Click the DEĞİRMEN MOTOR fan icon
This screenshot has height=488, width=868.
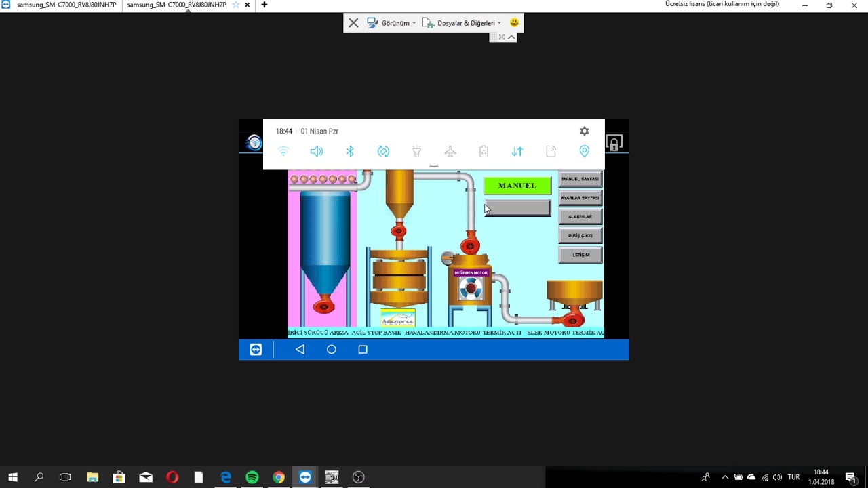click(471, 289)
